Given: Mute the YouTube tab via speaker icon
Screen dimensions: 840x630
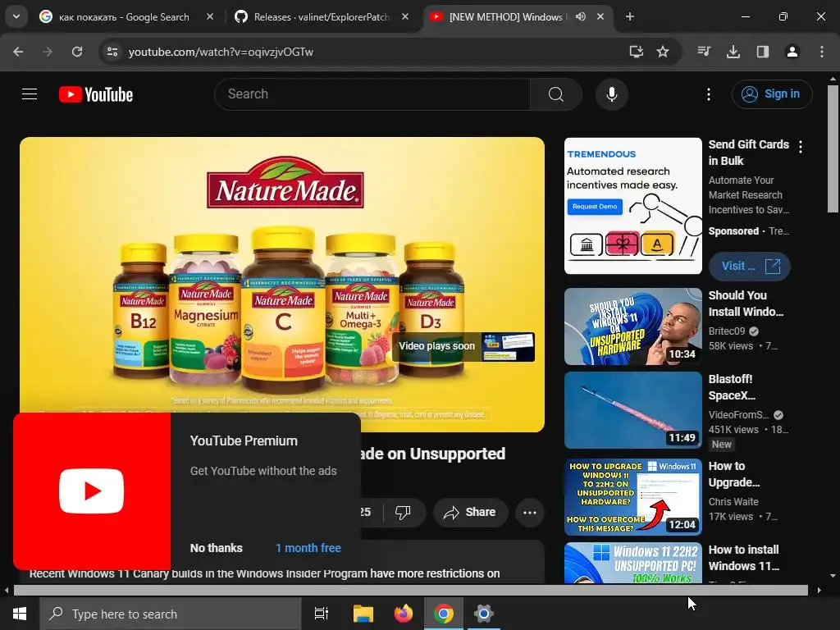Looking at the screenshot, I should [581, 17].
